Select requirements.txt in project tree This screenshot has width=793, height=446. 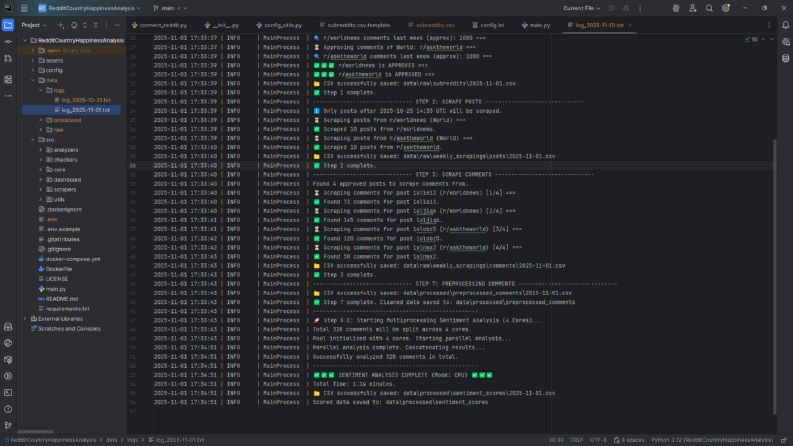click(x=64, y=309)
